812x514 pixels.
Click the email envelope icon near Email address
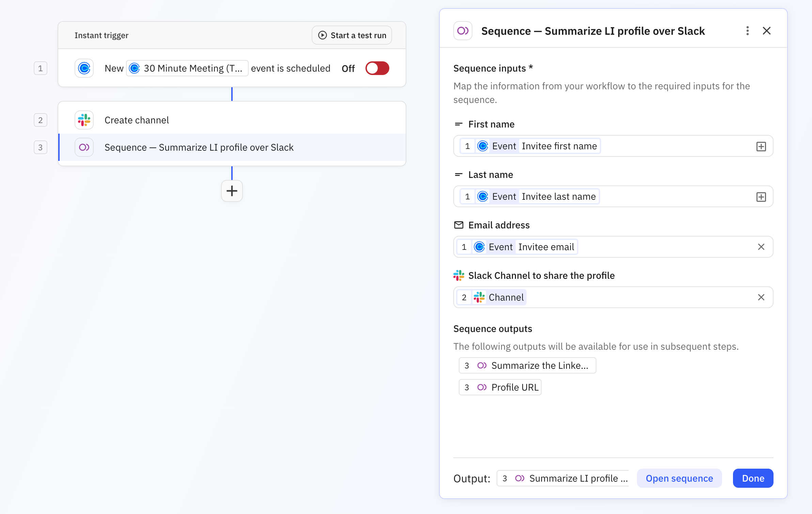[458, 225]
